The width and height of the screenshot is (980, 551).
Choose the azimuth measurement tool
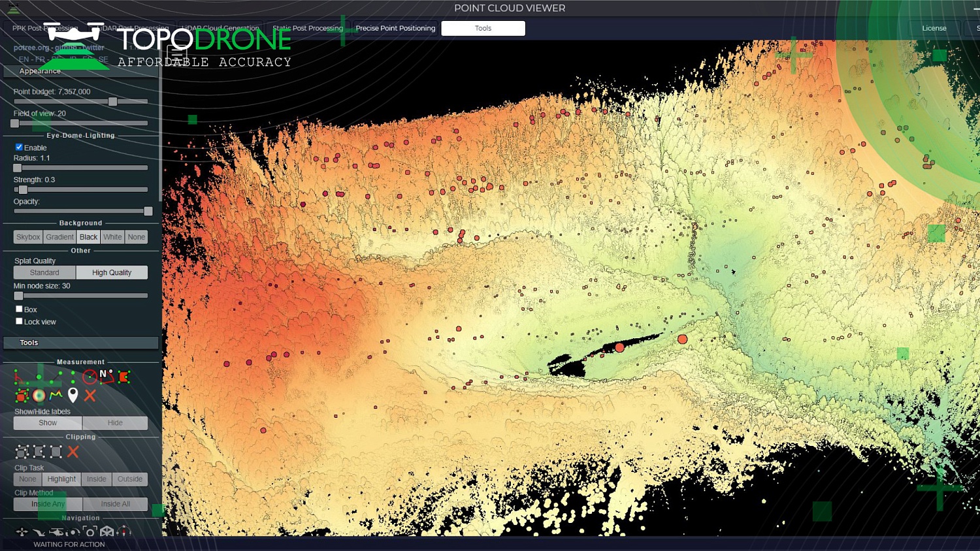(x=106, y=377)
